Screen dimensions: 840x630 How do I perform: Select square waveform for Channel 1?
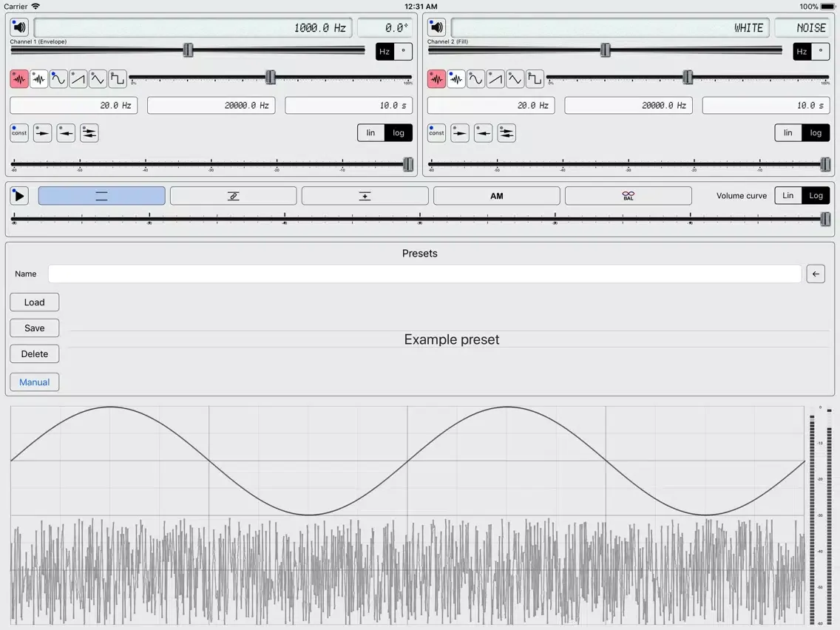118,78
